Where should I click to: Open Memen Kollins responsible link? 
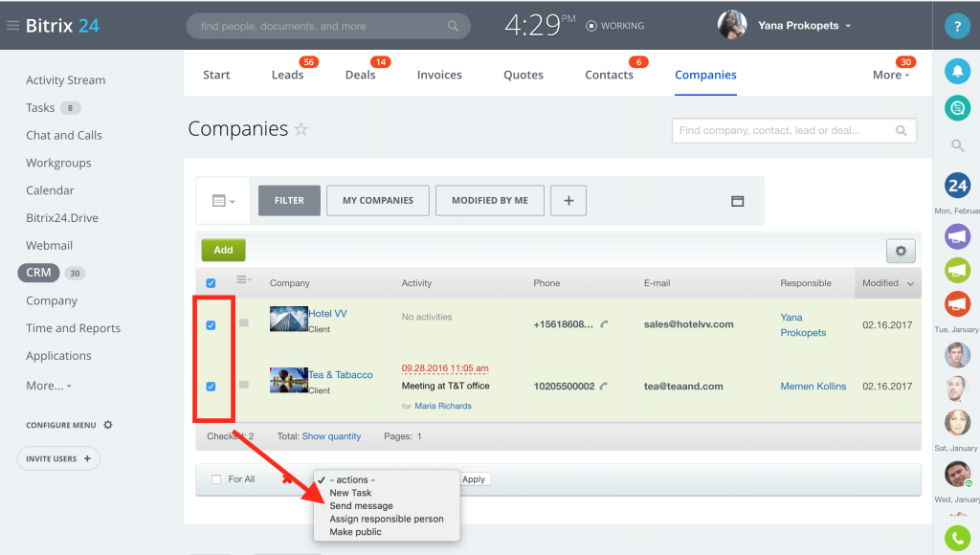[813, 387]
